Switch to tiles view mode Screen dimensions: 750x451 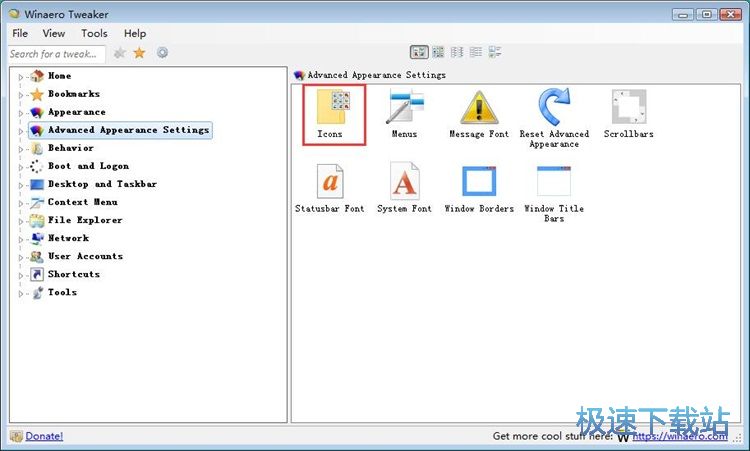pyautogui.click(x=495, y=52)
